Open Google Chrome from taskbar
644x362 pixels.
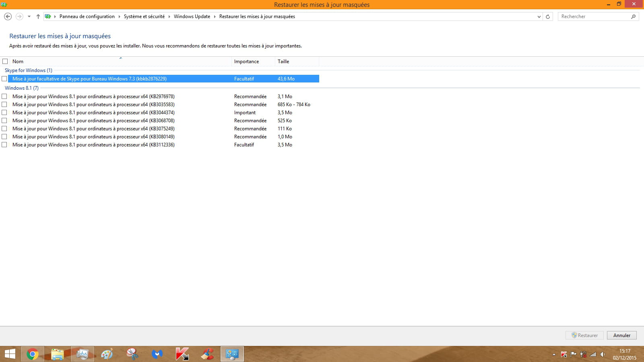point(33,354)
